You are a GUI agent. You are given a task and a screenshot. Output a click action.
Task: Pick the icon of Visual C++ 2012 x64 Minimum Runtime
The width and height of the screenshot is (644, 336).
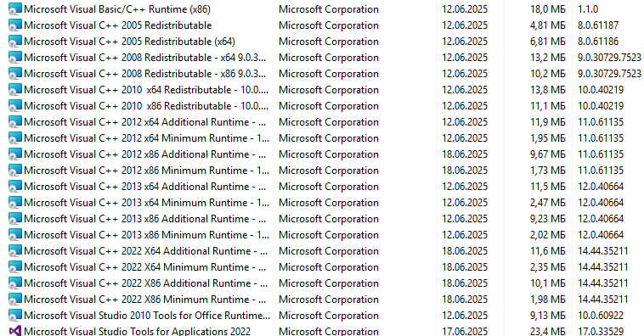click(14, 138)
